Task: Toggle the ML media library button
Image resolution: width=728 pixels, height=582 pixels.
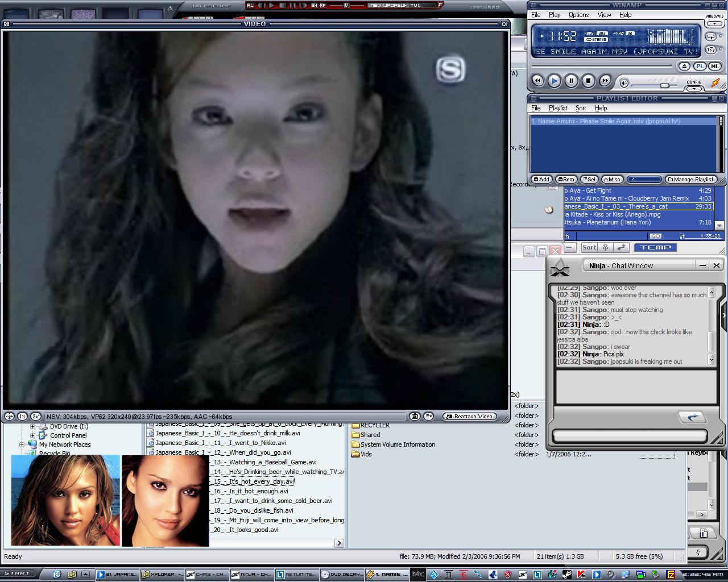Action: click(714, 66)
